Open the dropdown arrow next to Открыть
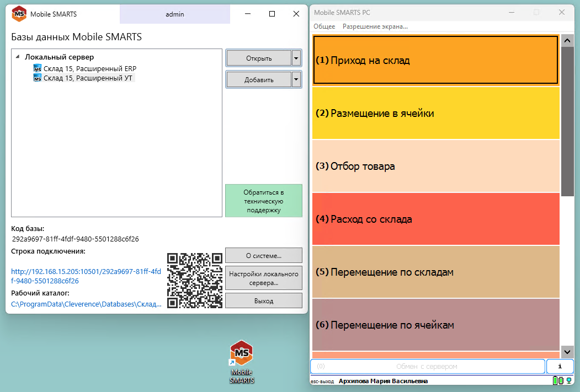The height and width of the screenshot is (392, 580). [x=296, y=58]
